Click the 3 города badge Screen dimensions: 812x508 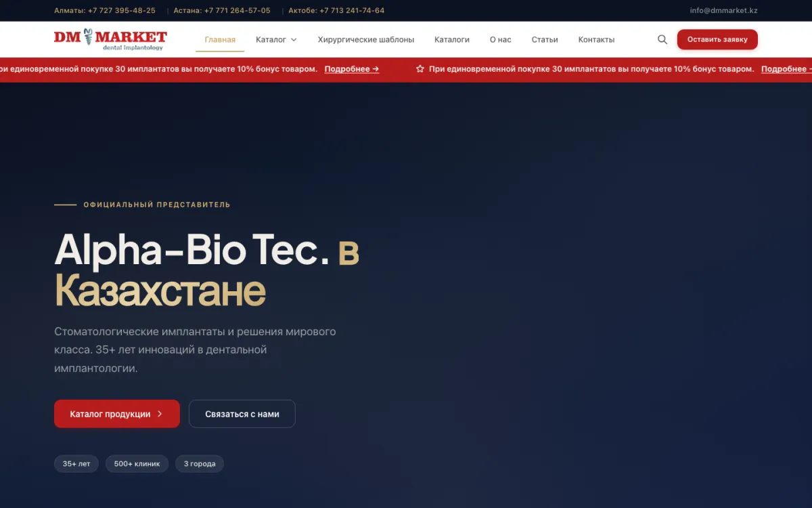tap(200, 464)
